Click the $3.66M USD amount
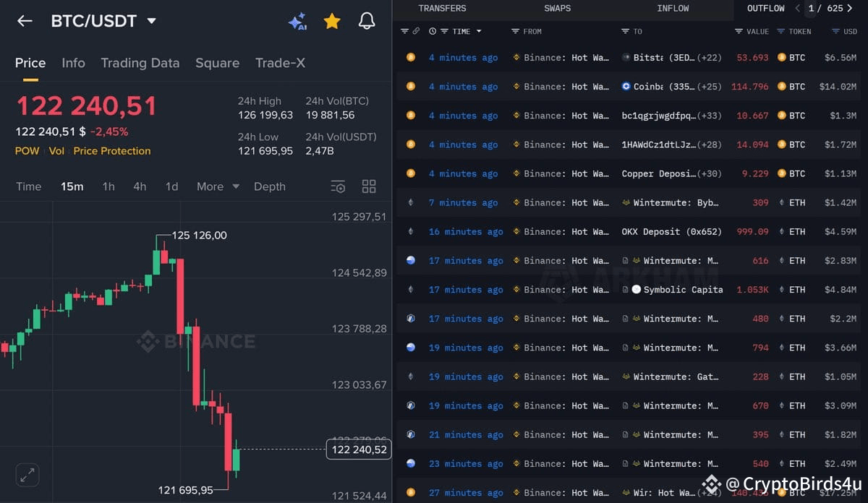Image resolution: width=868 pixels, height=503 pixels. (841, 348)
